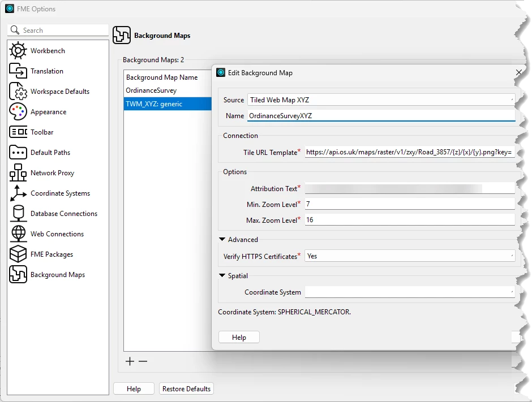
Task: Open the Workbench options icon
Action: (18, 51)
